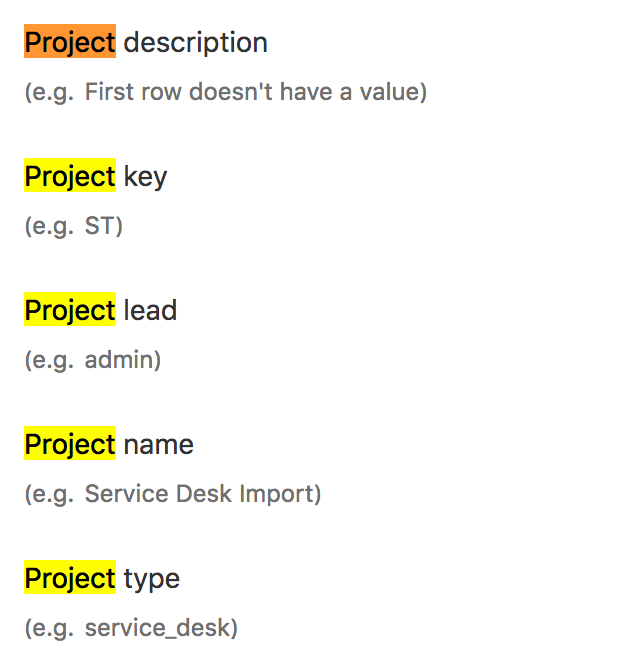Click the e.g. prefix under Project name

[x=49, y=494]
